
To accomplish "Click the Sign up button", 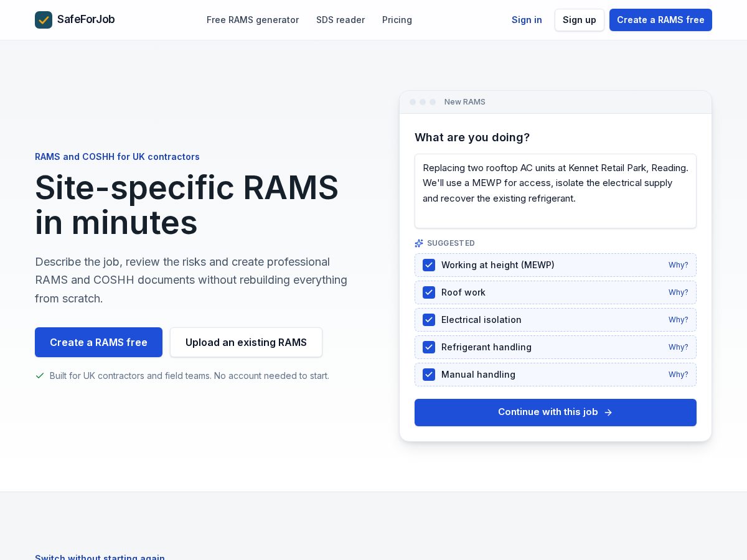I will pyautogui.click(x=580, y=20).
